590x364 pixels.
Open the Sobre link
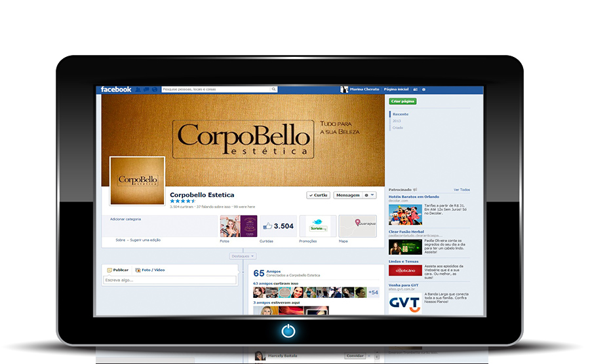[x=121, y=240]
